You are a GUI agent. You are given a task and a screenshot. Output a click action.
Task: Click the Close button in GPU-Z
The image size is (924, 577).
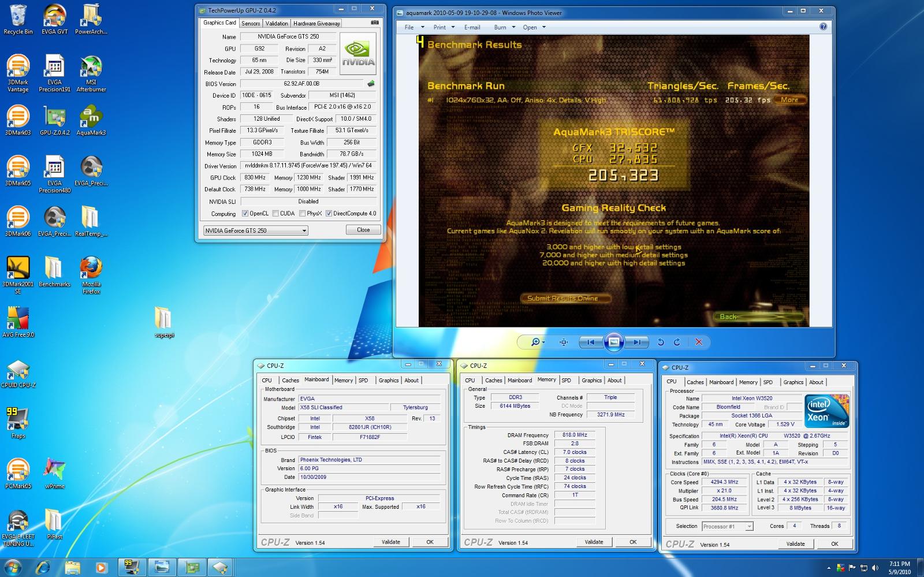tap(363, 230)
